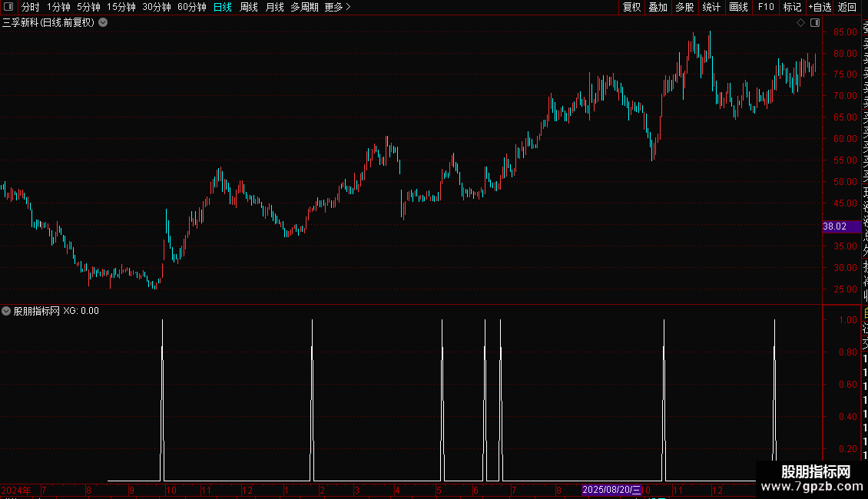Select the 日线 daily period

[x=223, y=7]
